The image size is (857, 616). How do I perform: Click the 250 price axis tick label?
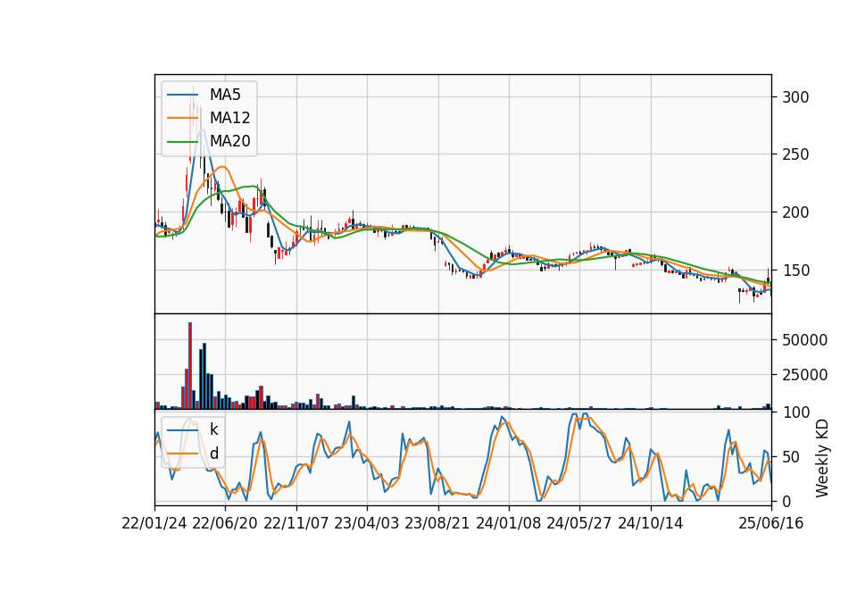tap(795, 154)
